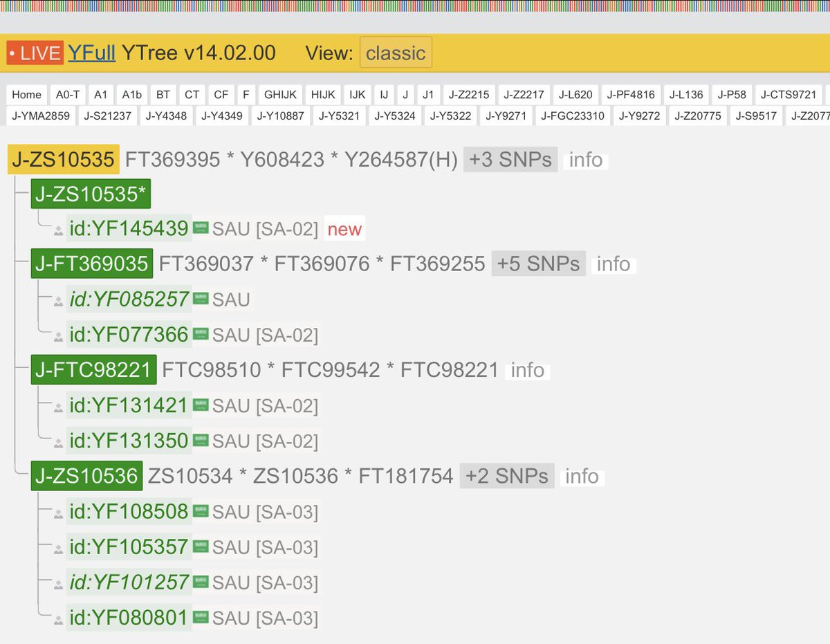
Task: Click the SNP text FT369037 * FT369076 * FT369255
Action: [x=322, y=264]
